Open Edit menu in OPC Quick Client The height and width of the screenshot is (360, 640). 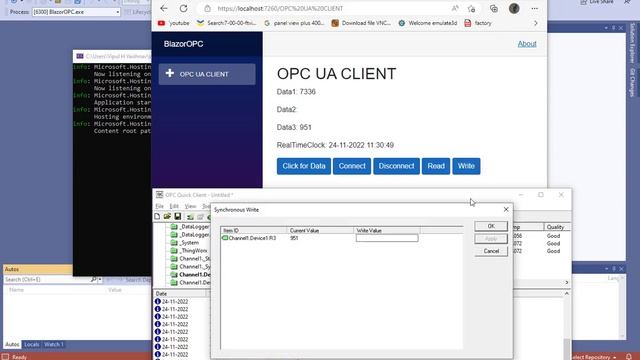click(174, 206)
